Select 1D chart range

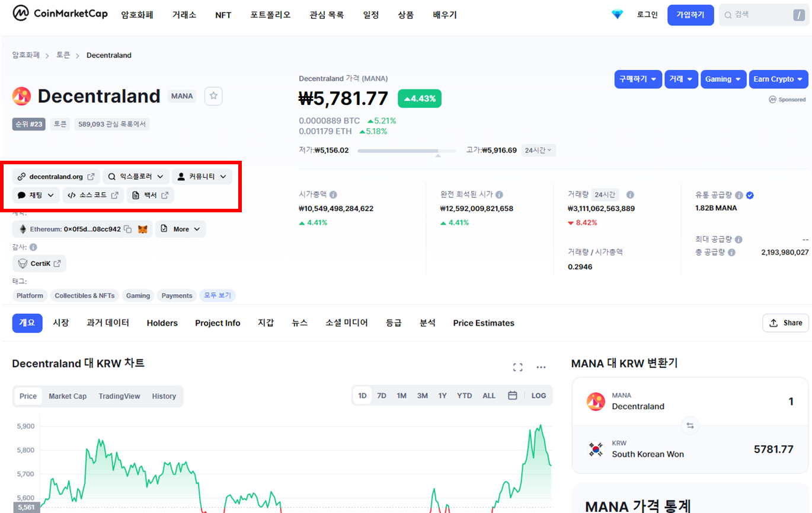(362, 396)
